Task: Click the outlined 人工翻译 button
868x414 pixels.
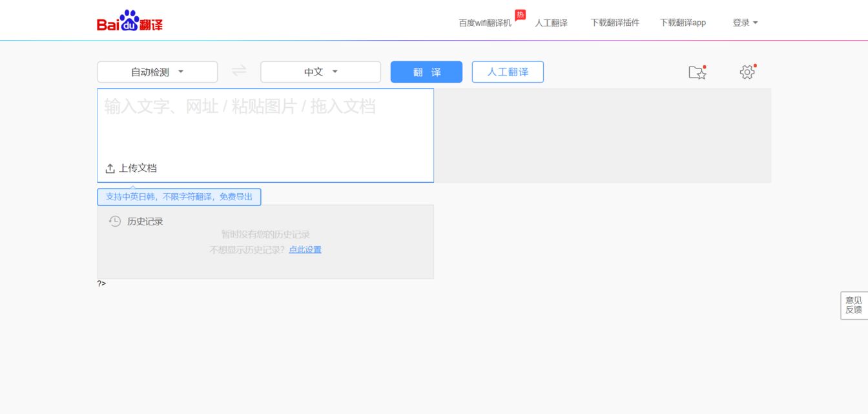Action: pyautogui.click(x=508, y=72)
